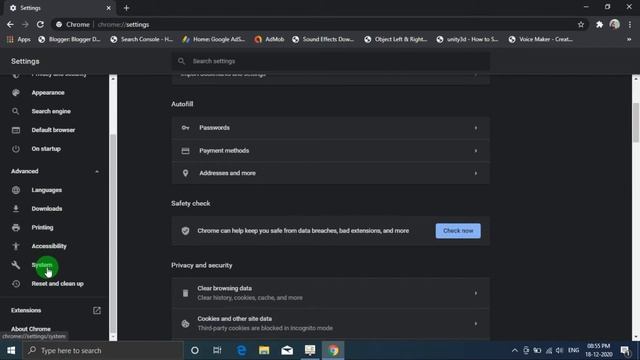Select Downloads in the sidebar
The image size is (640, 360).
[47, 209]
